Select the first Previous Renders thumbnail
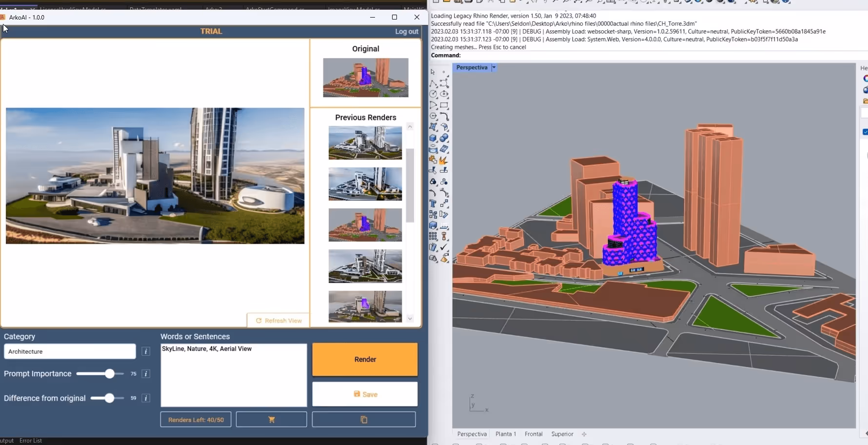This screenshot has height=445, width=868. tap(365, 143)
